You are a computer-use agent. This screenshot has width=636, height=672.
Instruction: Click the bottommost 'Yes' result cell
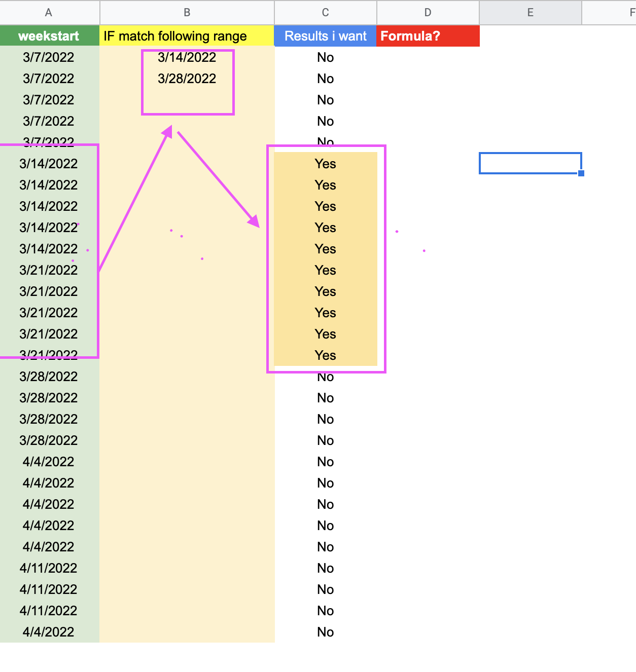coord(325,355)
